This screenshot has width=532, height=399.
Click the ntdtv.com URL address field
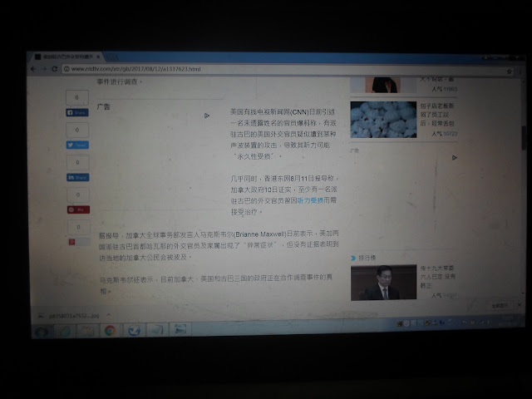(285, 70)
